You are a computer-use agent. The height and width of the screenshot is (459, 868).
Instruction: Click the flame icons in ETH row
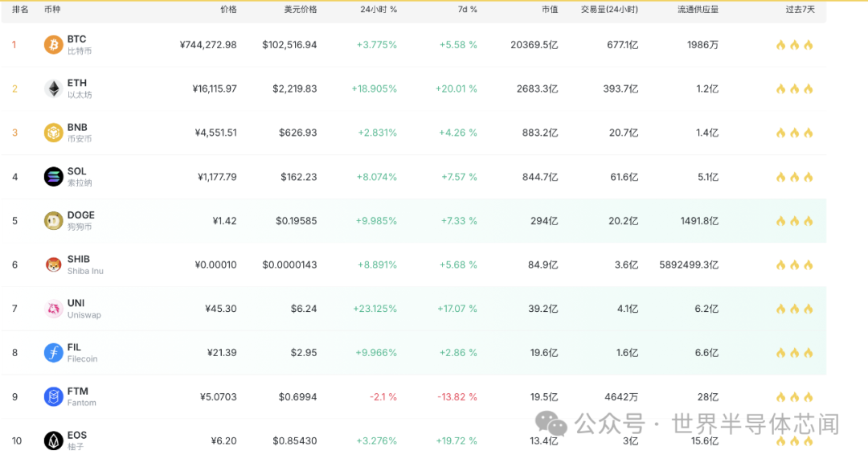pyautogui.click(x=794, y=88)
